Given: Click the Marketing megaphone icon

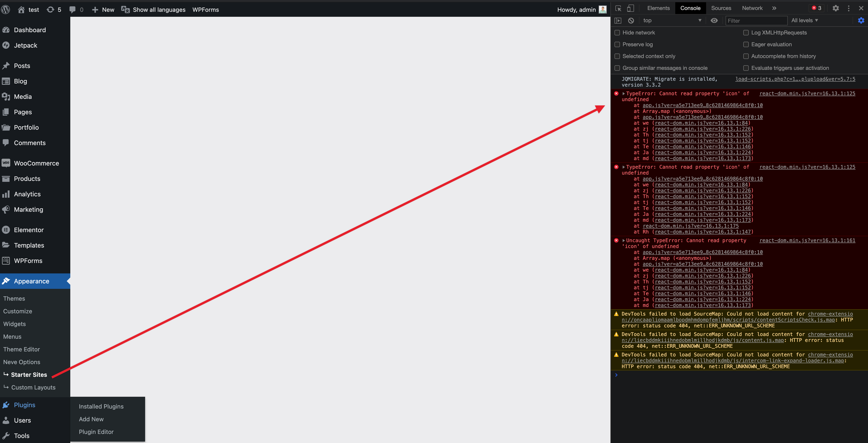Looking at the screenshot, I should (6, 209).
